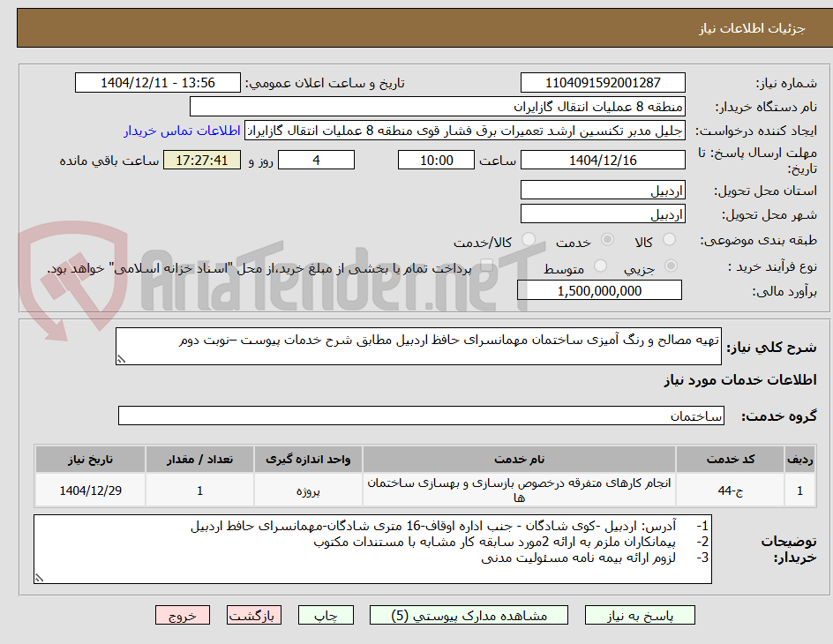Viewport: 833px width, 644px height.
Task: Click the گروه خدمت field ساختمان
Action: click(x=421, y=416)
